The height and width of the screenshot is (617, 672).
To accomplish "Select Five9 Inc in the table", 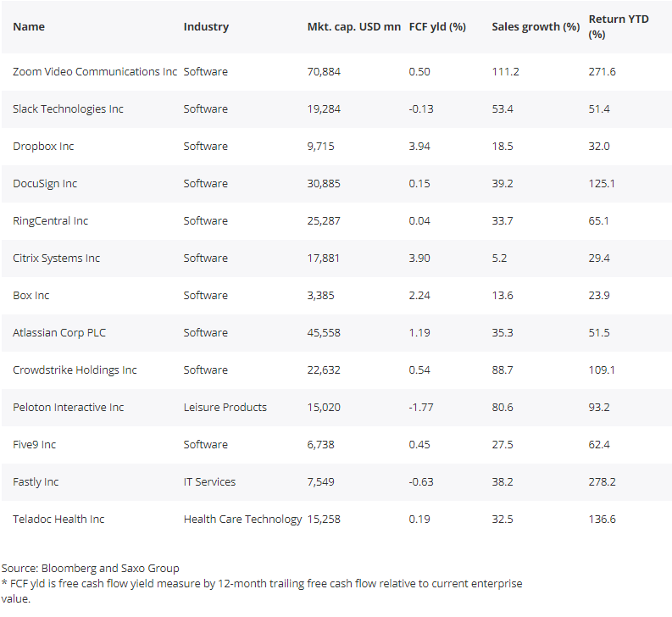I will click(34, 445).
